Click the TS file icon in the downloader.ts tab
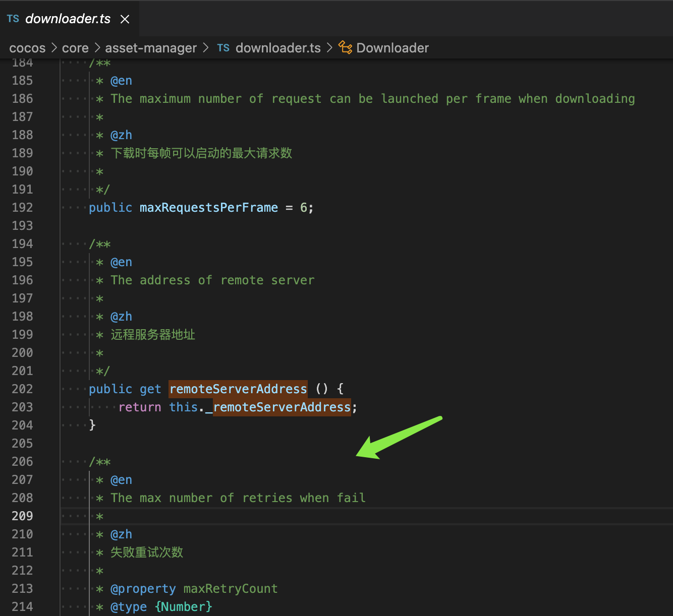Image resolution: width=673 pixels, height=616 pixels. pos(13,19)
